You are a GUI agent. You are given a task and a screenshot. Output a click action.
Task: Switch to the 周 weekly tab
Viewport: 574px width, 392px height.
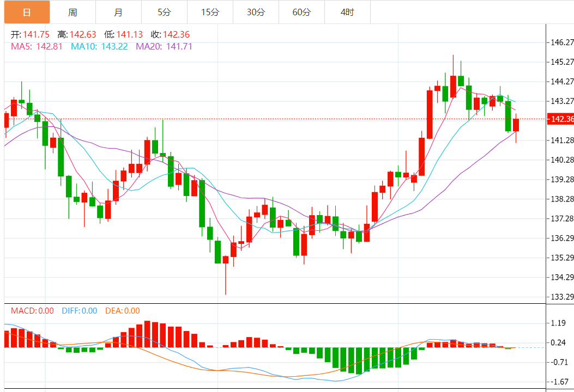pos(73,12)
